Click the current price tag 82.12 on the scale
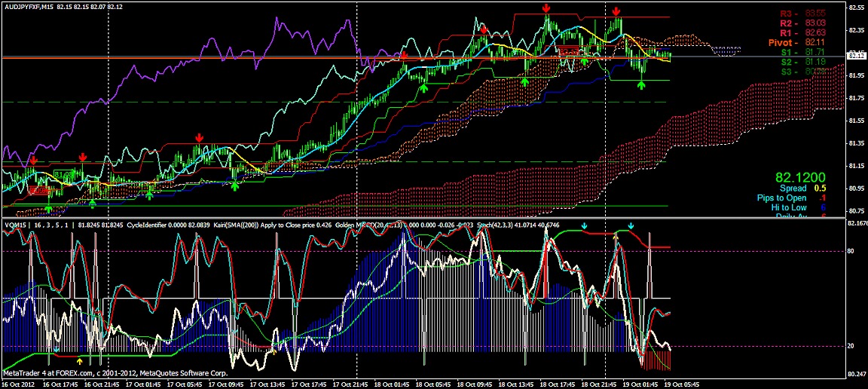Image resolution: width=868 pixels, height=389 pixels. point(857,56)
